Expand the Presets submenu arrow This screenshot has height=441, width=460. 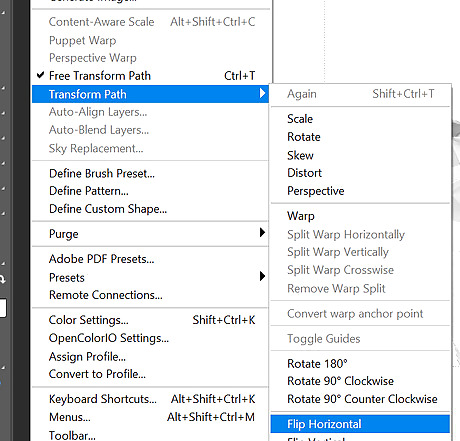click(x=262, y=276)
